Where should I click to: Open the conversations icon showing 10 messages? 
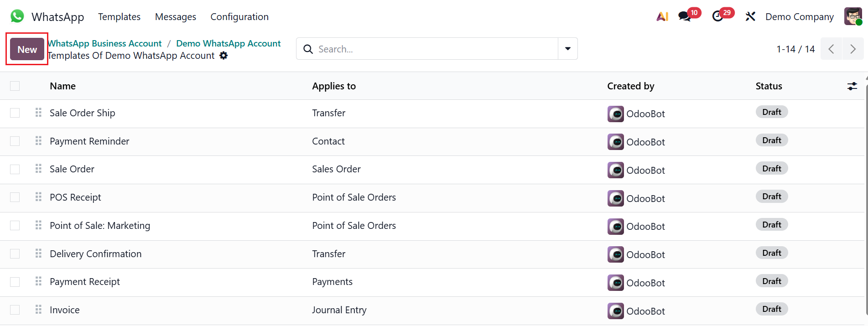684,16
